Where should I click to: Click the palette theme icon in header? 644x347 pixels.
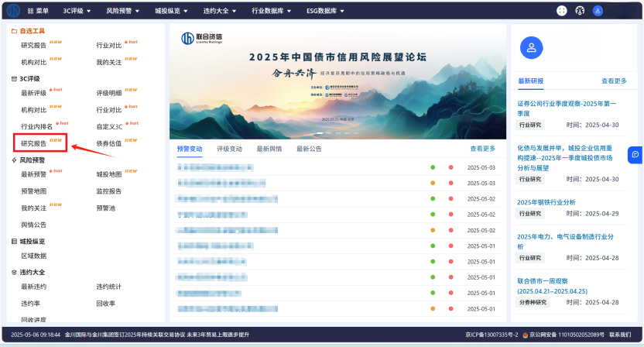pyautogui.click(x=580, y=11)
